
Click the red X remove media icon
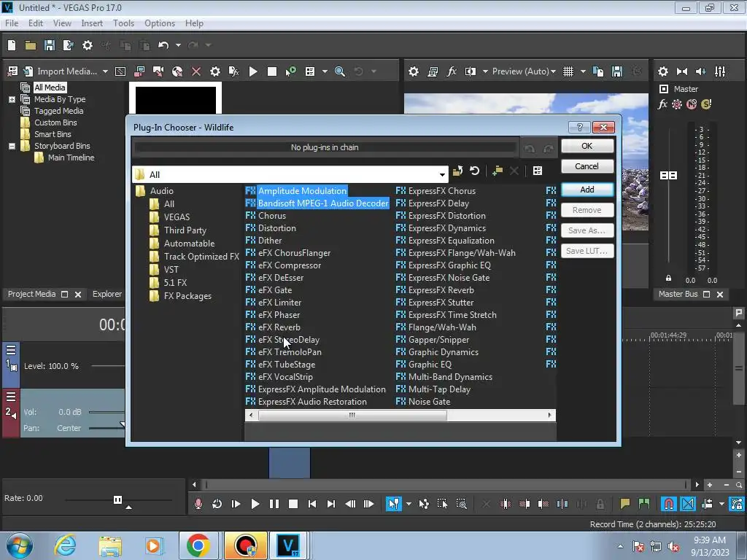(x=196, y=71)
